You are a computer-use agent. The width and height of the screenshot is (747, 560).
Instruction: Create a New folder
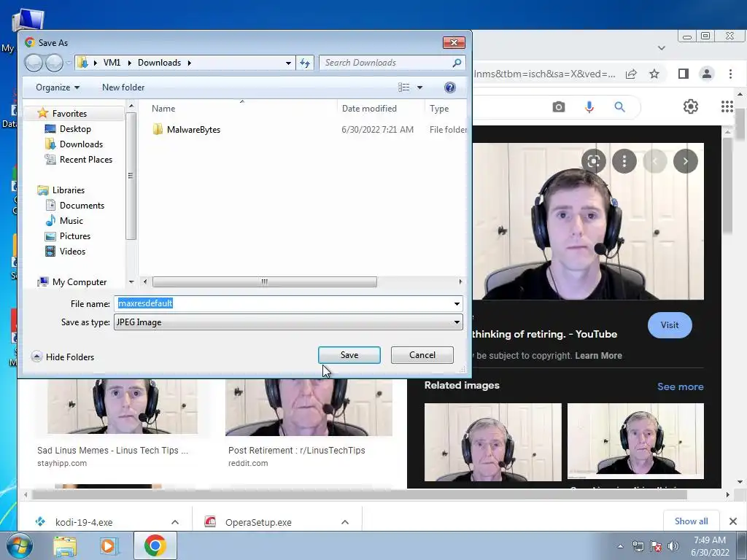(123, 87)
